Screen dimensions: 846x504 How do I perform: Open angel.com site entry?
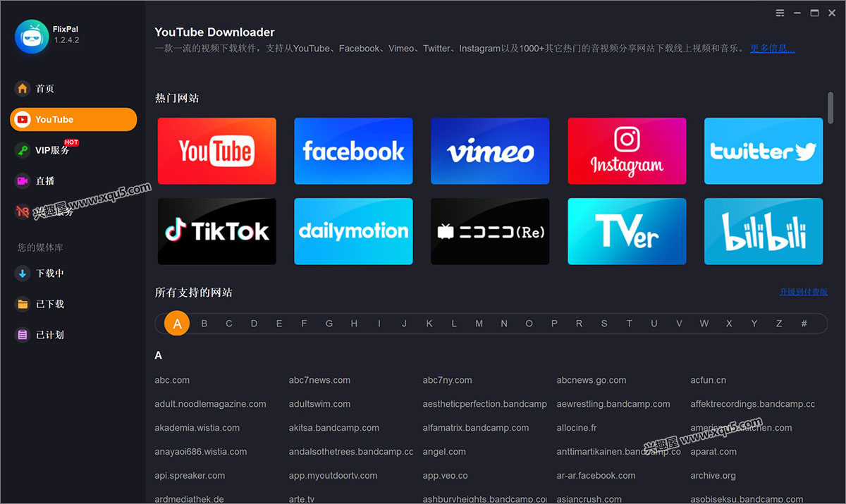tap(443, 452)
